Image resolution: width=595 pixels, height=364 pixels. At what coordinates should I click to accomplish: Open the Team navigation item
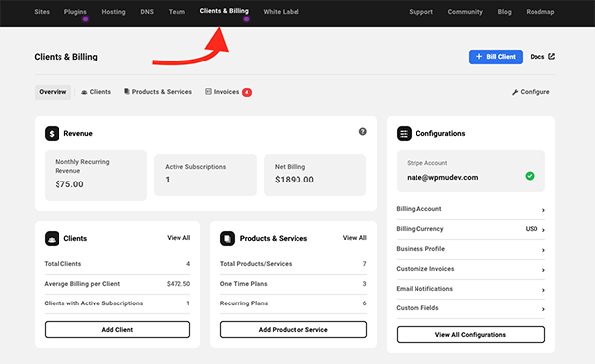(177, 12)
